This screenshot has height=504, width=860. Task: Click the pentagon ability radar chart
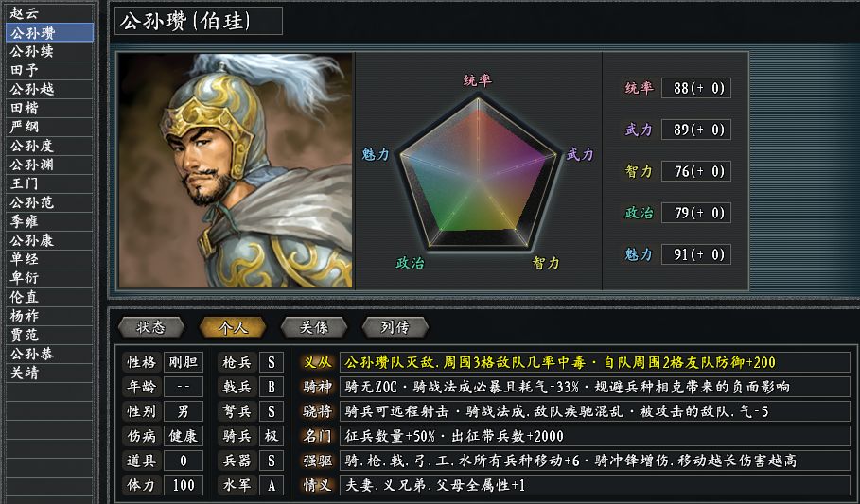[x=477, y=170]
